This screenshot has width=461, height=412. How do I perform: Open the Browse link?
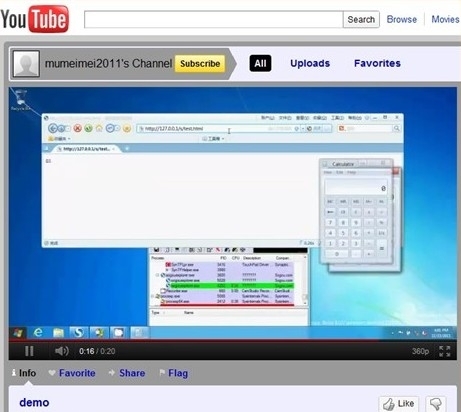(402, 19)
